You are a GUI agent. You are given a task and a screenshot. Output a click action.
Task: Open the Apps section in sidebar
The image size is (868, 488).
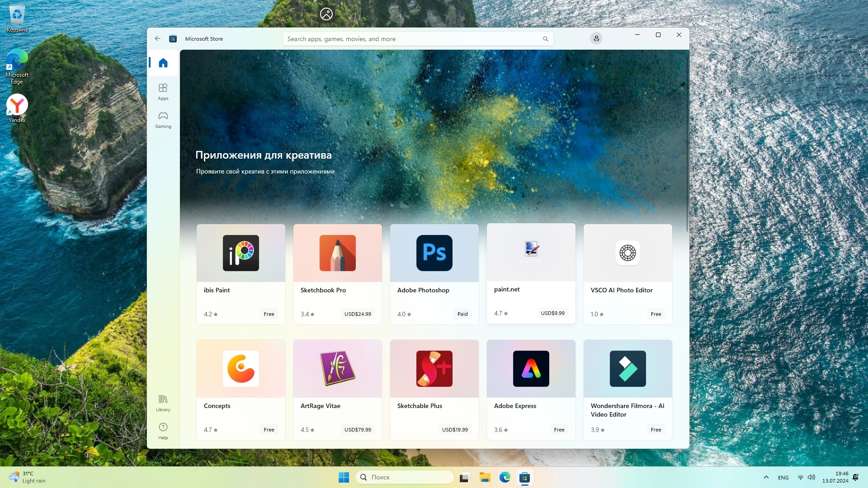coord(163,91)
